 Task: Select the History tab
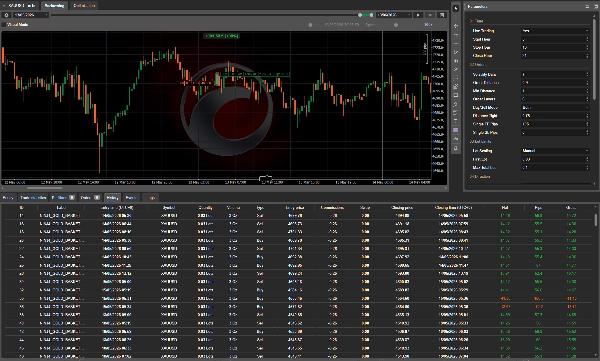[x=112, y=198]
